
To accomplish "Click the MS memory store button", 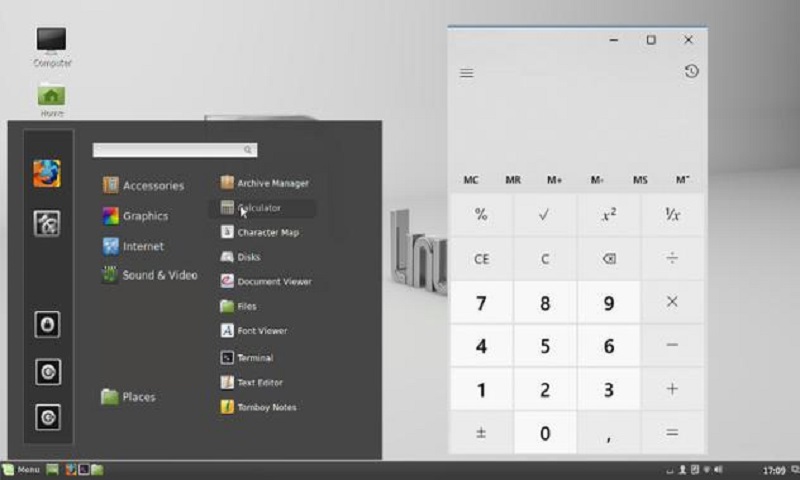I will click(x=640, y=180).
